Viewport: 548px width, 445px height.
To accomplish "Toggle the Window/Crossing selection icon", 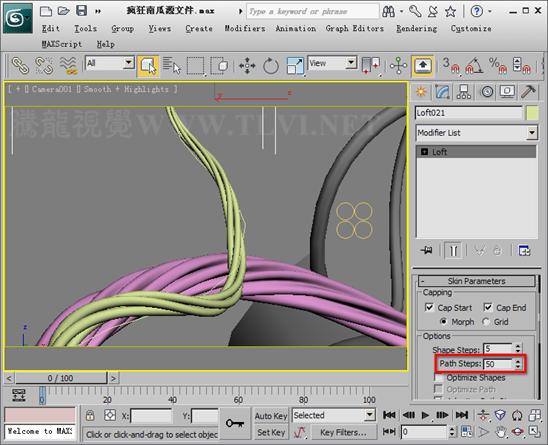I will 219,66.
